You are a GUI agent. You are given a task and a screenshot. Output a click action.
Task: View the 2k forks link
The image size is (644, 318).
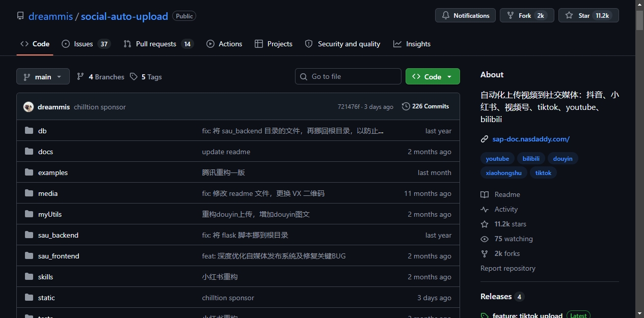click(507, 253)
